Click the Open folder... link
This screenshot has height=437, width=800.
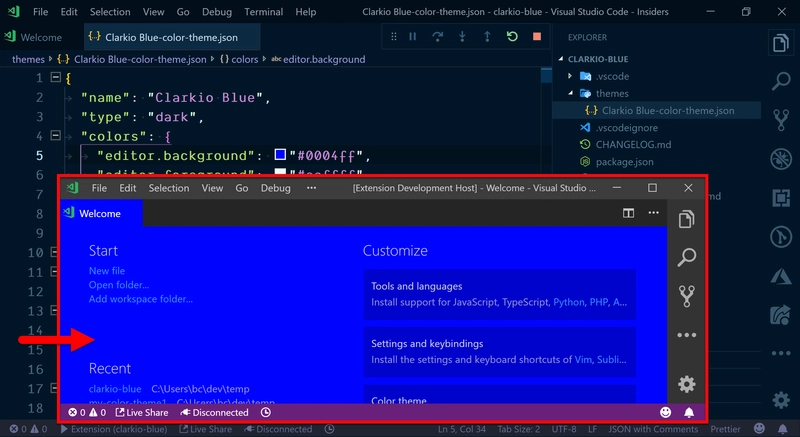tap(119, 285)
